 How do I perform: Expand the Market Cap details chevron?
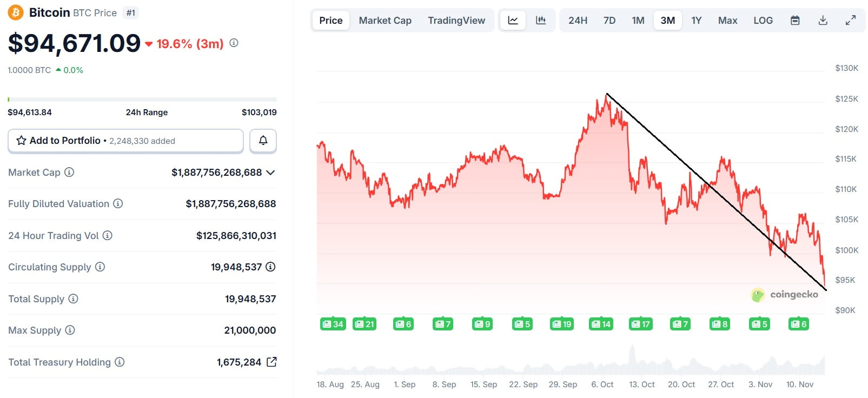tap(271, 173)
